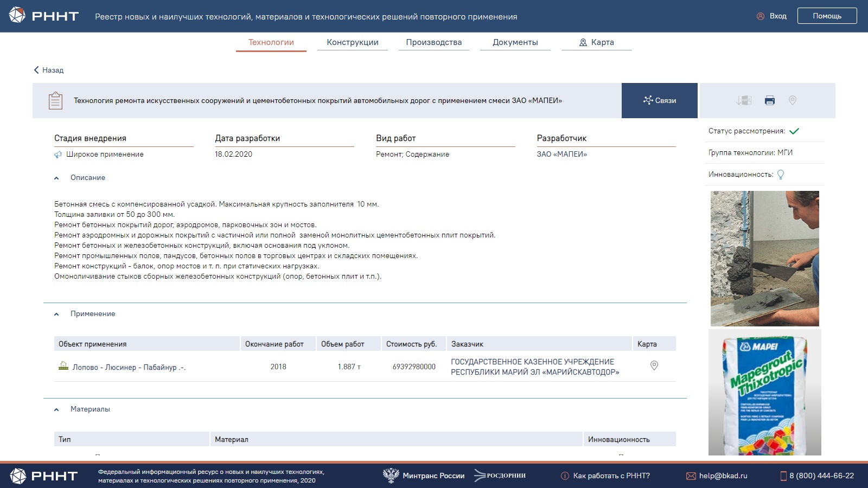
Task: Show Лопово object on map via pin
Action: tap(654, 366)
